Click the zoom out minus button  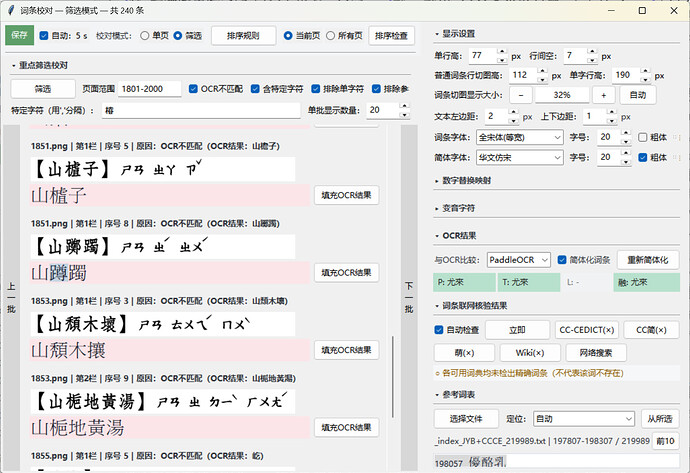(521, 95)
